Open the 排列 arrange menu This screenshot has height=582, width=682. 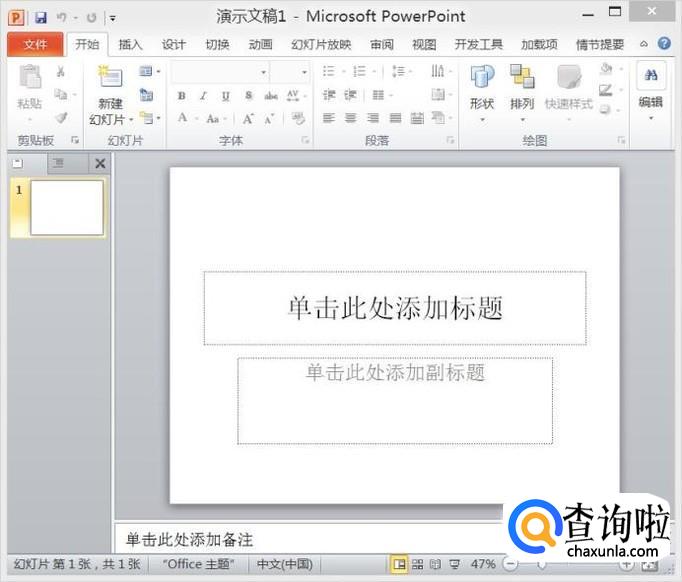tap(522, 92)
